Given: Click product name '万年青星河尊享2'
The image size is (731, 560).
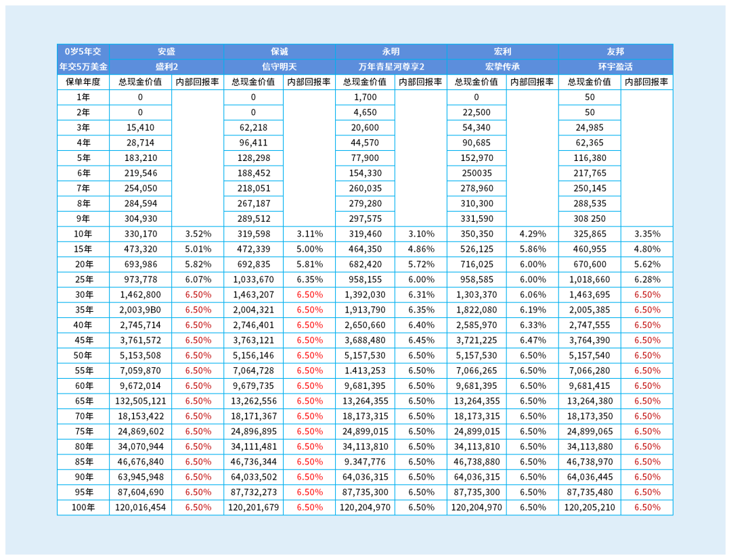Looking at the screenshot, I should pos(391,67).
